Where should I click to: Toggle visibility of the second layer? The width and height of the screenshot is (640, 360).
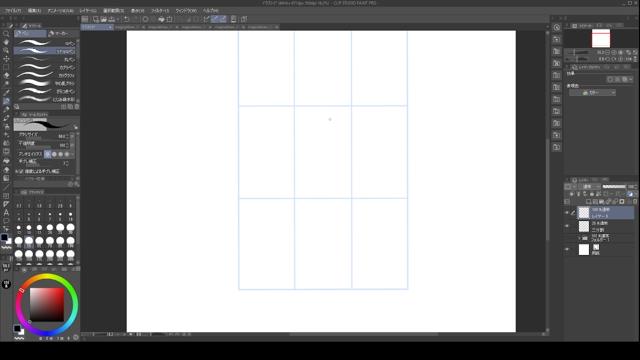tap(567, 226)
